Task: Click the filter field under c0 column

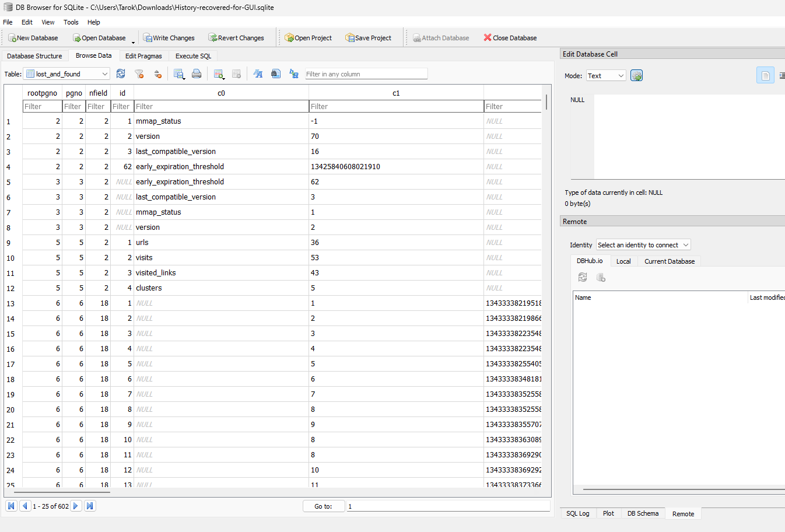Action: [x=221, y=106]
